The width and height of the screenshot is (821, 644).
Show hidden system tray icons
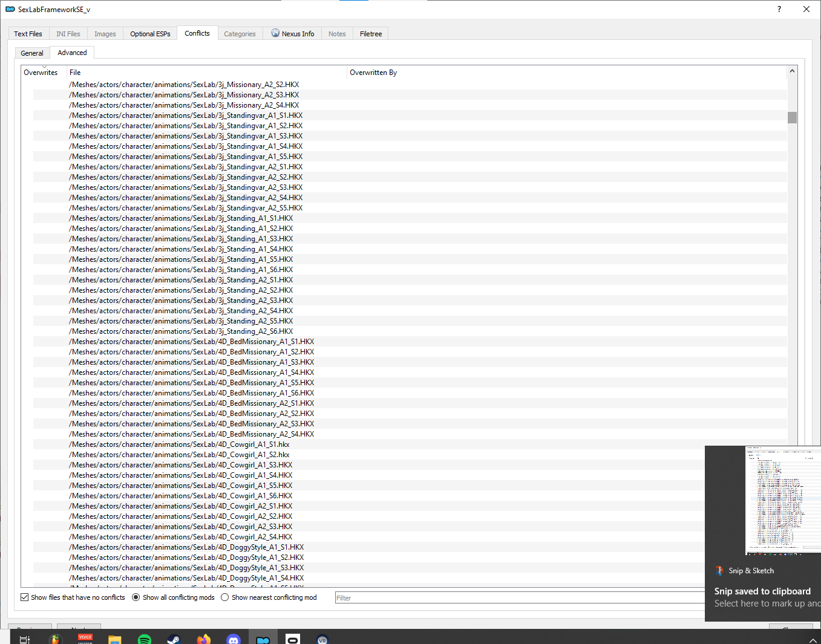813,640
